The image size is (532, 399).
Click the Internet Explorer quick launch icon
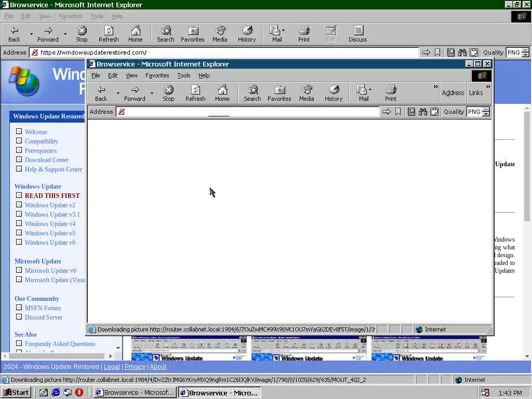[56, 392]
